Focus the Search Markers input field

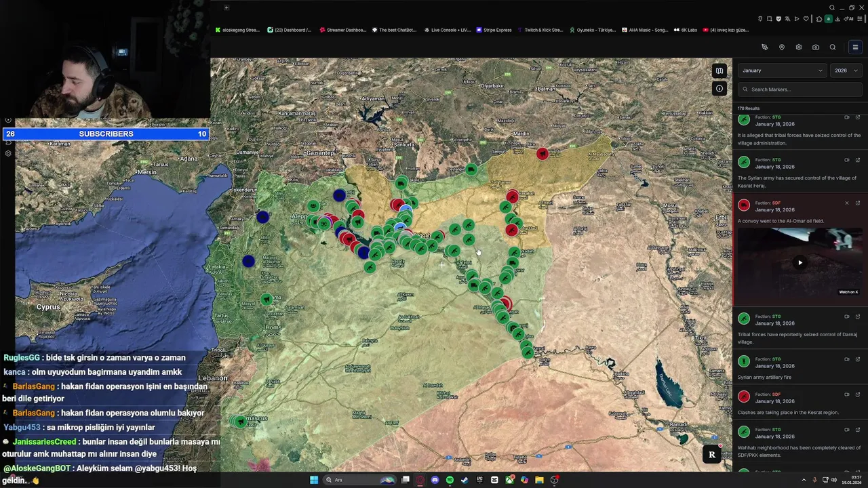(800, 89)
